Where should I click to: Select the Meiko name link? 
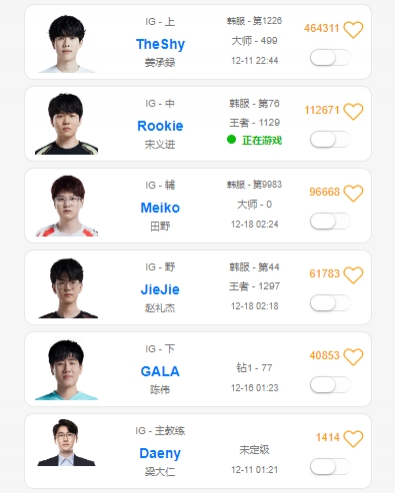click(160, 208)
